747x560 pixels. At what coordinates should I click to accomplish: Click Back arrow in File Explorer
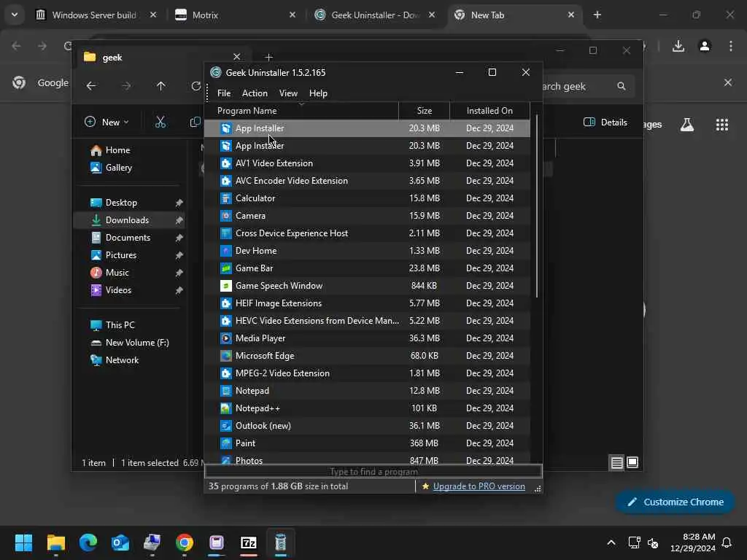point(91,86)
